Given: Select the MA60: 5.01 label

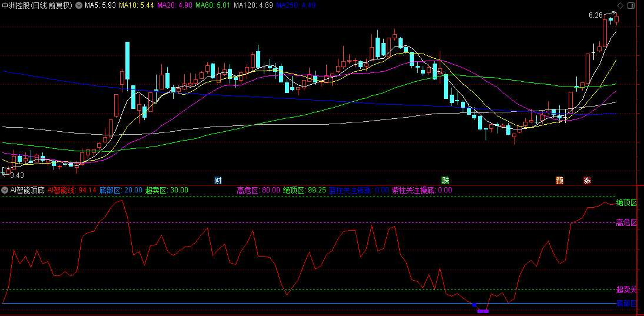Looking at the screenshot, I should point(213,6).
